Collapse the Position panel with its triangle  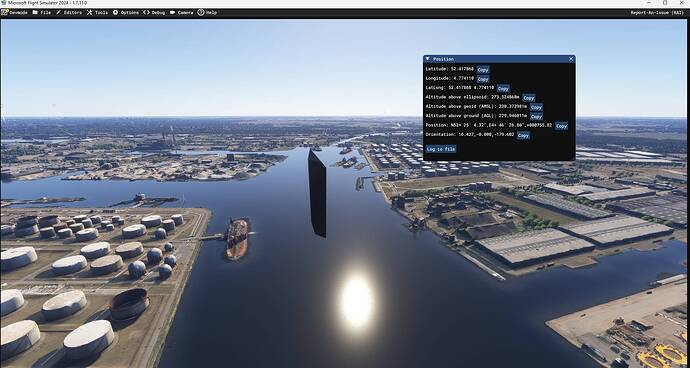click(428, 59)
